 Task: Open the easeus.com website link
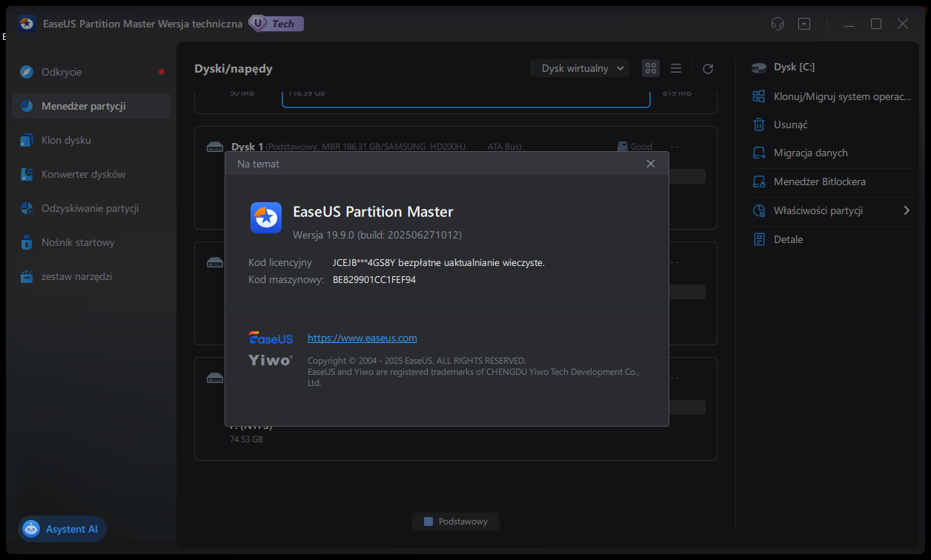362,338
